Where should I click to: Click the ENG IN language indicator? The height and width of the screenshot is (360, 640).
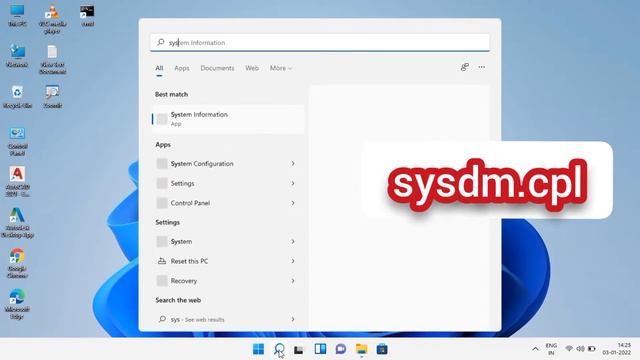click(551, 349)
